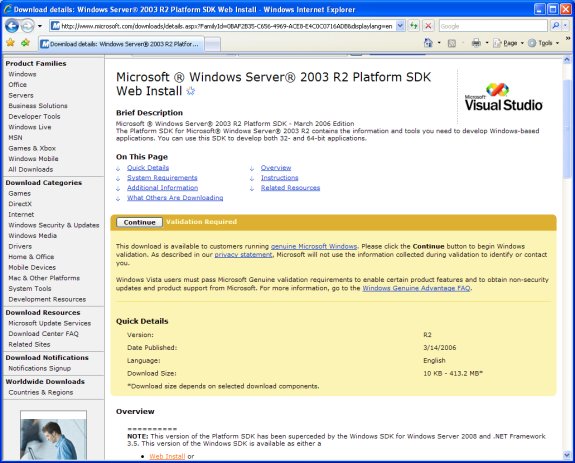Open What Others Are Downloading link
575x463 pixels.
[175, 198]
